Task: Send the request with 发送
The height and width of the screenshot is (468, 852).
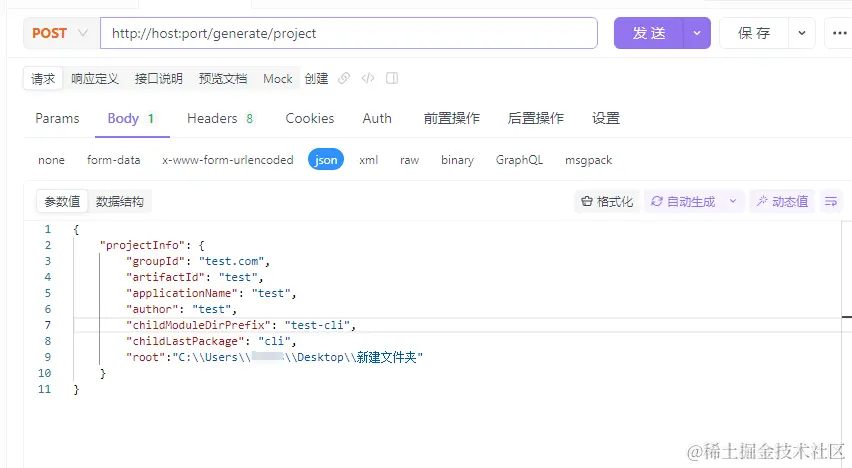Action: point(649,33)
